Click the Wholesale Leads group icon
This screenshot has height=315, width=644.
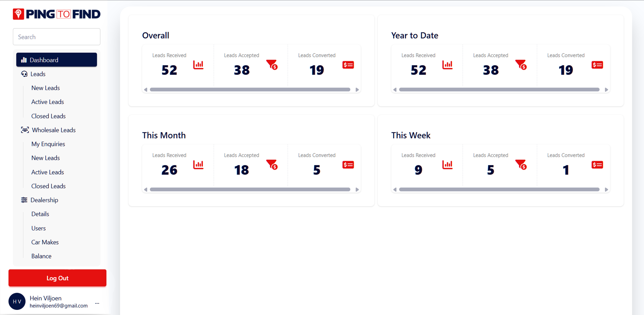point(25,130)
